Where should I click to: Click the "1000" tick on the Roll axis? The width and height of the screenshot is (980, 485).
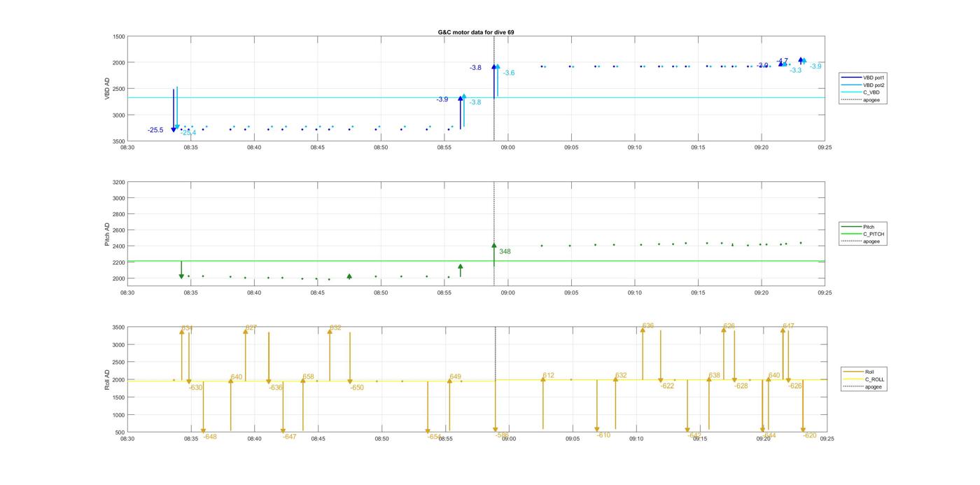coord(118,414)
